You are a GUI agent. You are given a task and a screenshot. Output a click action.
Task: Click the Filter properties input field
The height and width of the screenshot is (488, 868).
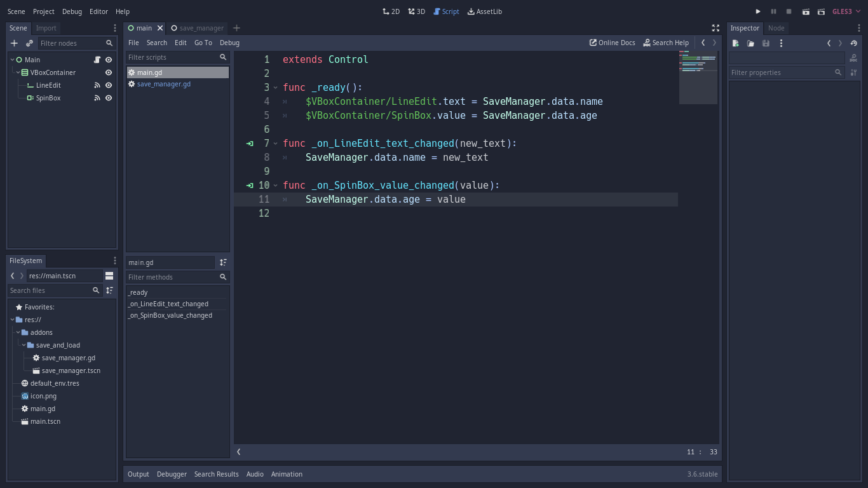(x=781, y=72)
